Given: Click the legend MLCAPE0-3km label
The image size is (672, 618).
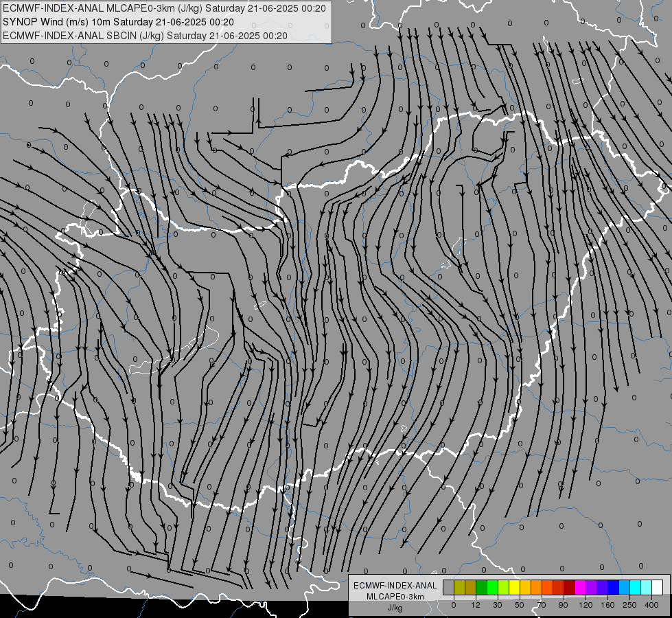Looking at the screenshot, I should 395,597.
